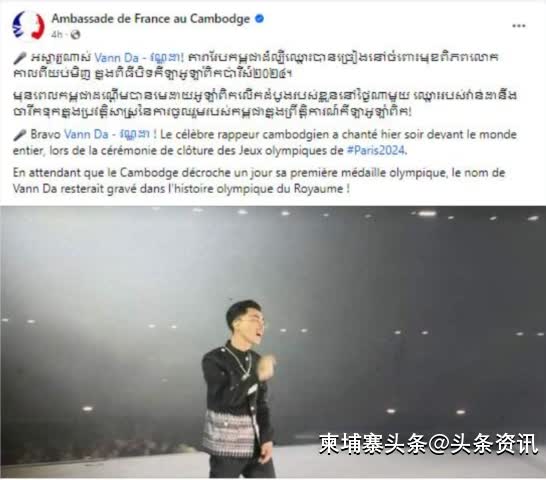Click the microphone emoji starting the Khmer text
The height and width of the screenshot is (480, 546).
(x=20, y=58)
